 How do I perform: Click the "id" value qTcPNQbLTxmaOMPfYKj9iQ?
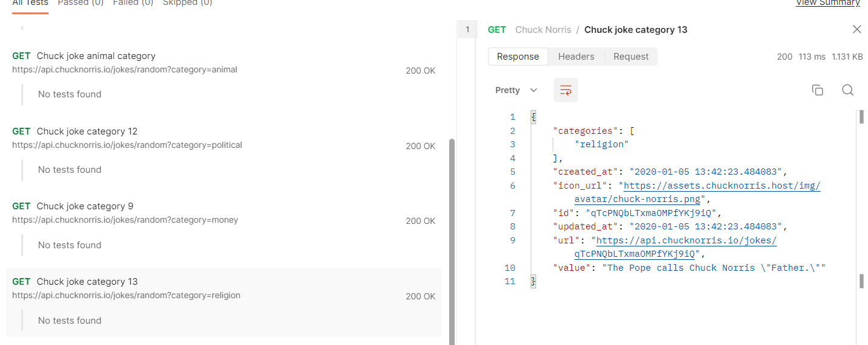click(652, 213)
